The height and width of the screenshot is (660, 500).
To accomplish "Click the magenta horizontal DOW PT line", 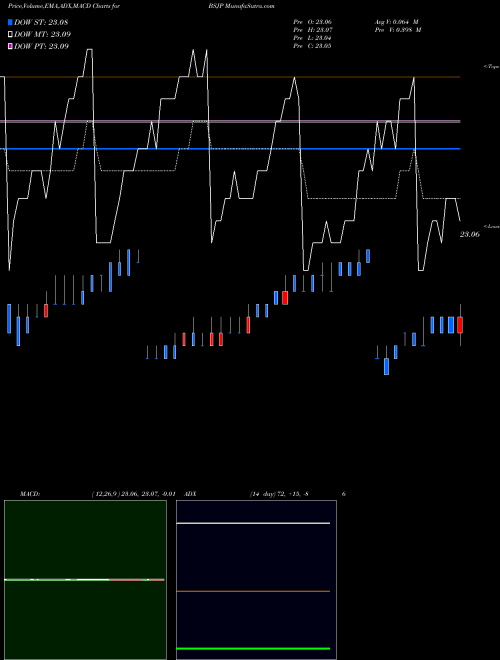I will tap(230, 122).
